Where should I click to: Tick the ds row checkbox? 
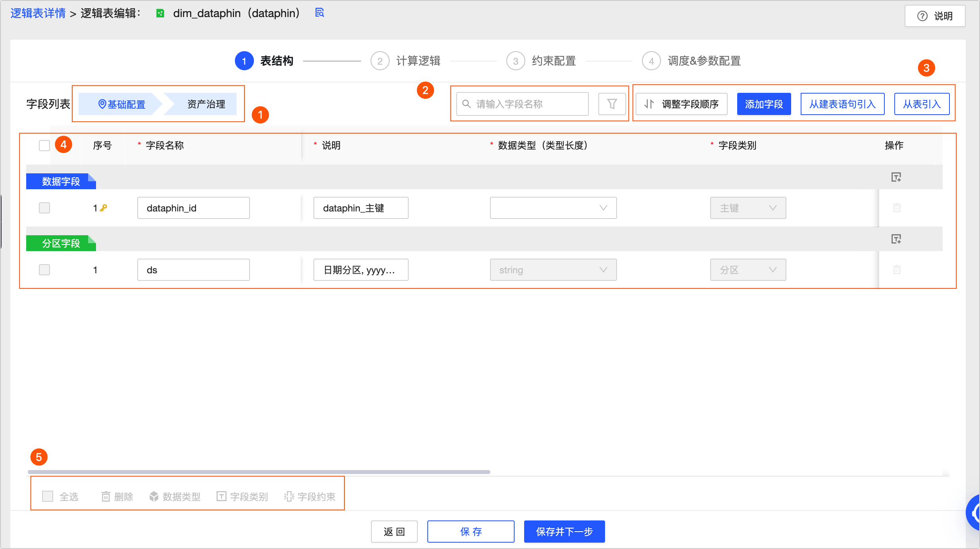pyautogui.click(x=44, y=270)
